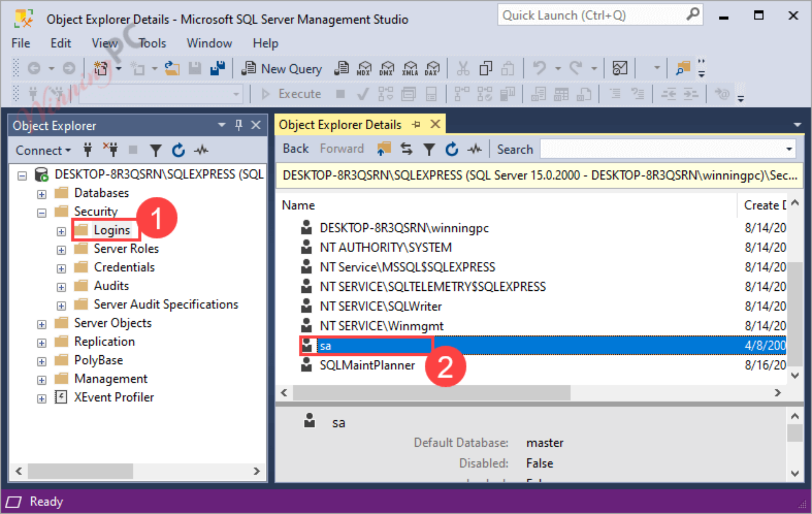Click the Quick Launch search magnifier icon

point(692,15)
